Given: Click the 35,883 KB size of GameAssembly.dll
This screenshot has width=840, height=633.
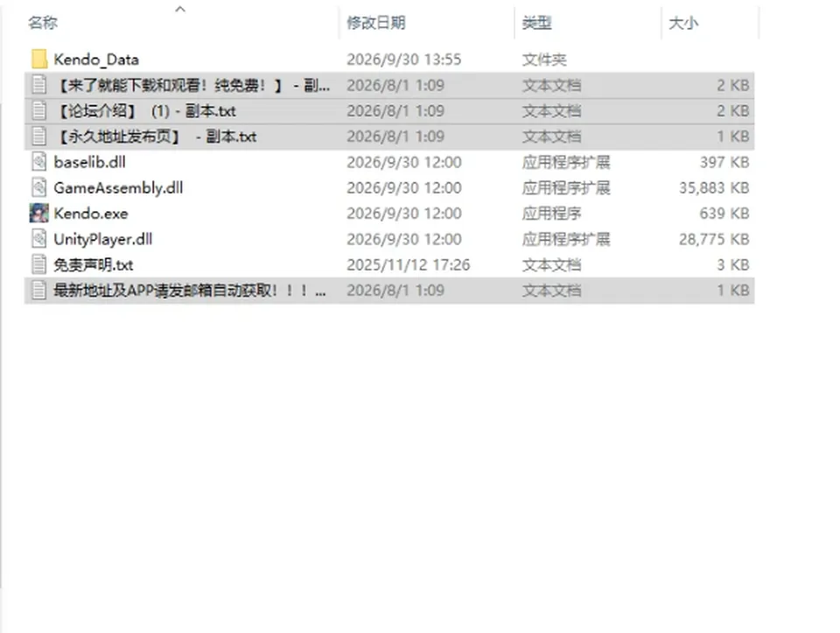Looking at the screenshot, I should (714, 187).
